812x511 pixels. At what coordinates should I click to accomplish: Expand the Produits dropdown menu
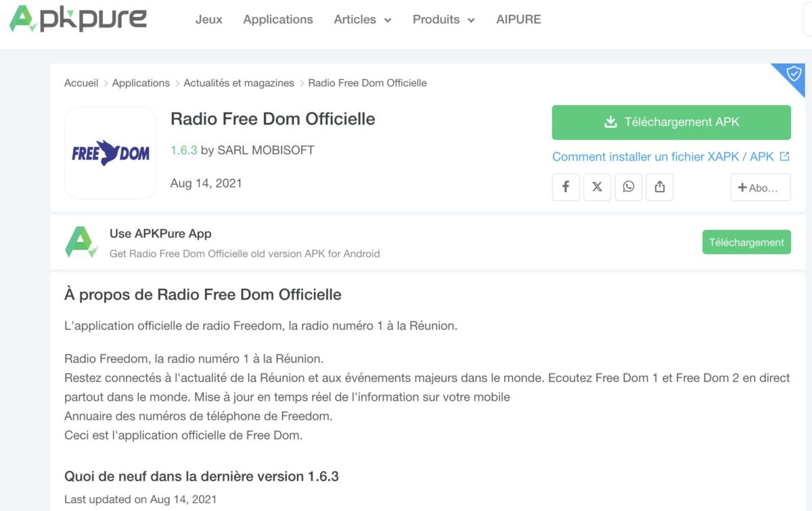tap(443, 20)
